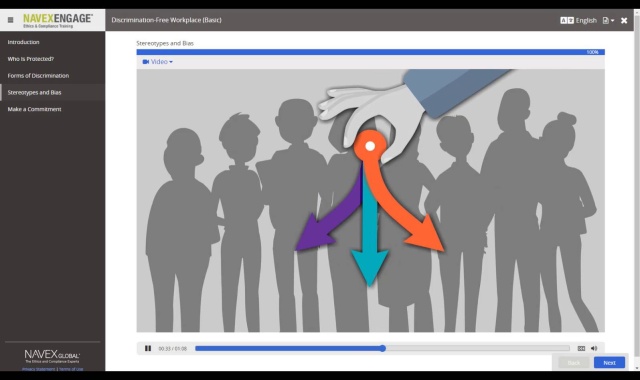640x380 pixels.
Task: Open the English language selector
Action: coord(586,20)
